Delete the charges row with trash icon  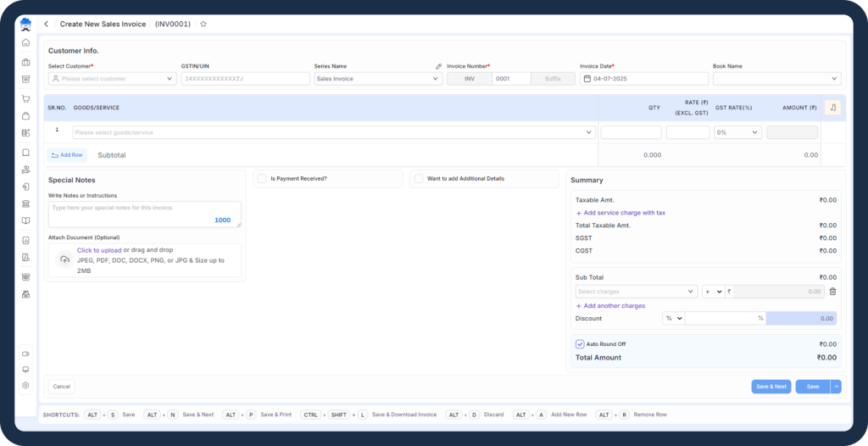tap(832, 292)
